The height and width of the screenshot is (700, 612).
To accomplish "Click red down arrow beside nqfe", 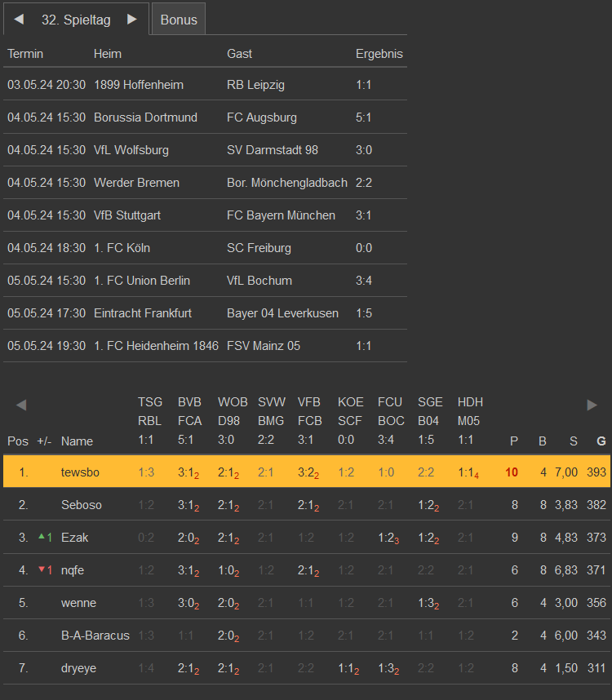I will point(42,569).
